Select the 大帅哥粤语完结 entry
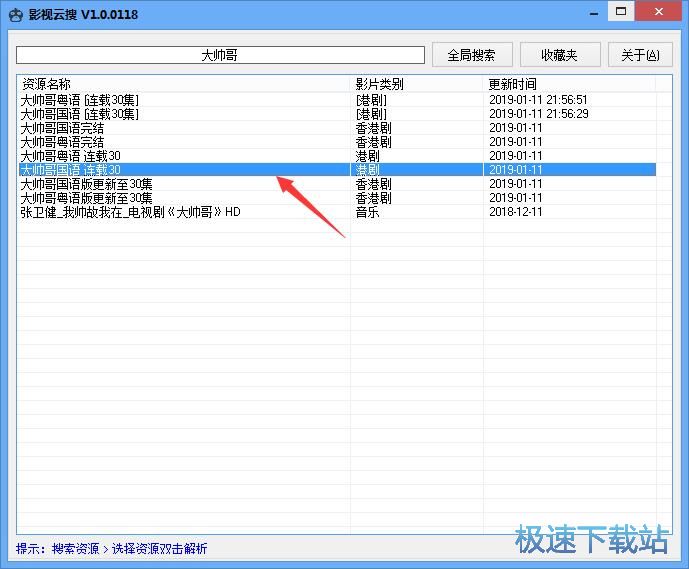The image size is (689, 569). tap(62, 142)
